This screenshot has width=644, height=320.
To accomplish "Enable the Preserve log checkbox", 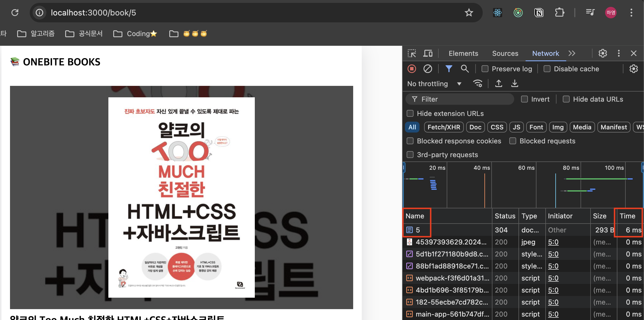I will (485, 69).
